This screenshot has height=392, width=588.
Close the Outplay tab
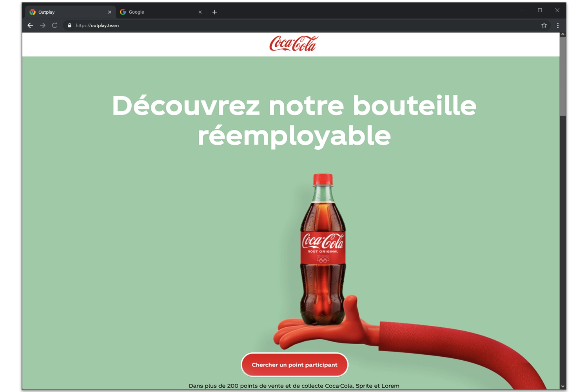[x=109, y=12]
